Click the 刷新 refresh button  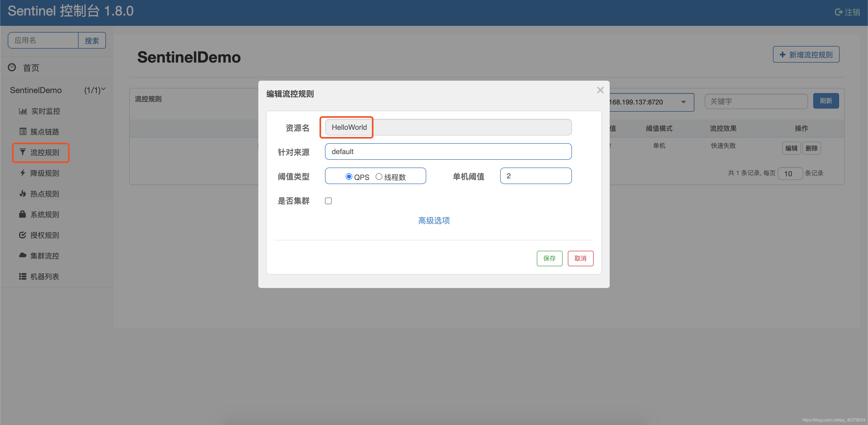(826, 101)
